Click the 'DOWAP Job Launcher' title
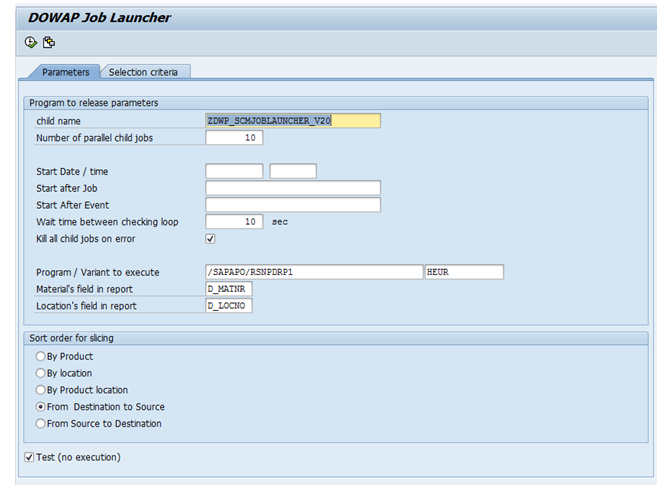Viewport: 667px width, 495px height. [100, 17]
